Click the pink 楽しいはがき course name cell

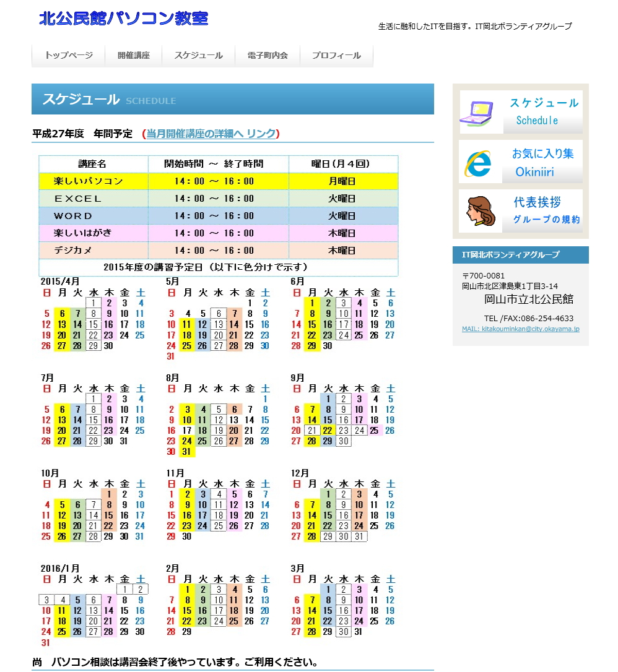(x=94, y=233)
